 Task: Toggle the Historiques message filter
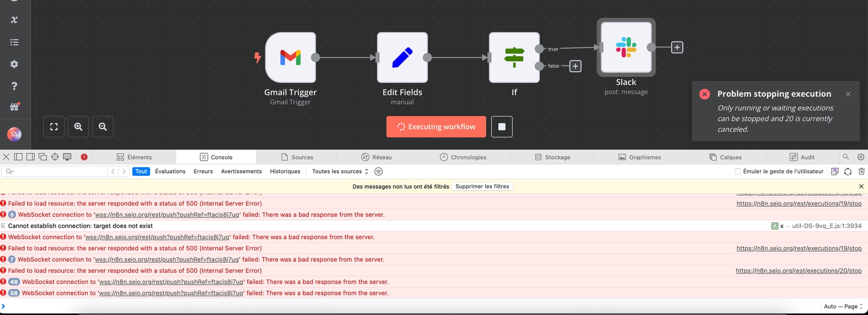click(285, 171)
